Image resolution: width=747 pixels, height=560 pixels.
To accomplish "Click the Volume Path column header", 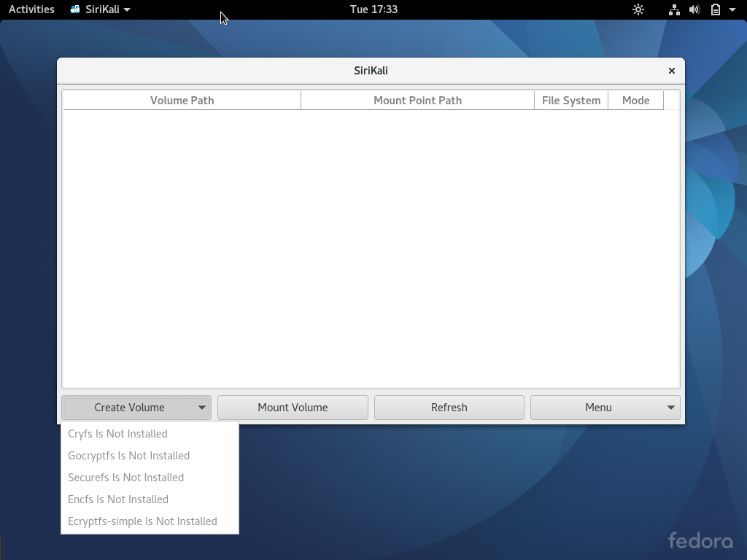I will pos(182,101).
